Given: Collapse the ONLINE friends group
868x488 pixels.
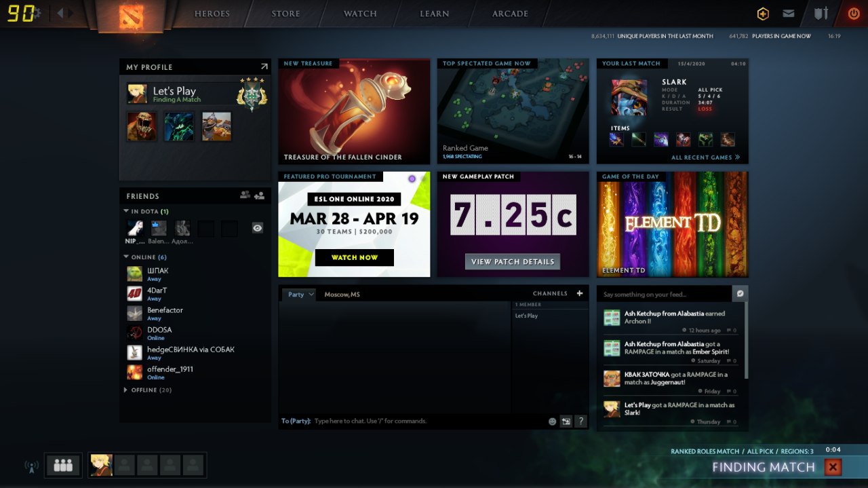Looking at the screenshot, I should tap(126, 257).
